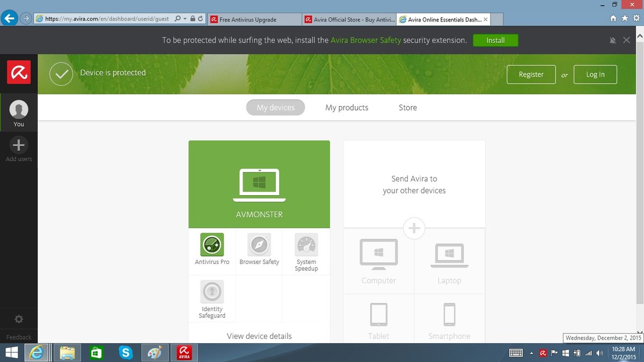Click the Log In button
644x362 pixels.
pos(595,75)
